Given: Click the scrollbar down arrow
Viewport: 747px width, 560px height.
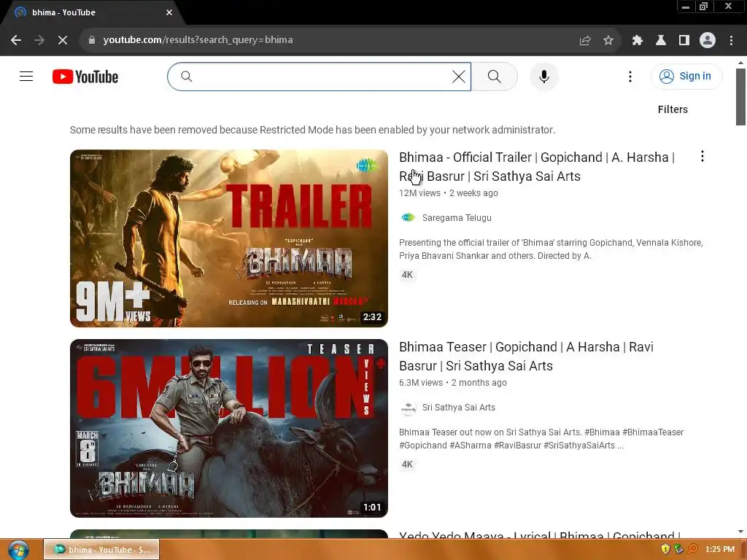Looking at the screenshot, I should pyautogui.click(x=740, y=532).
